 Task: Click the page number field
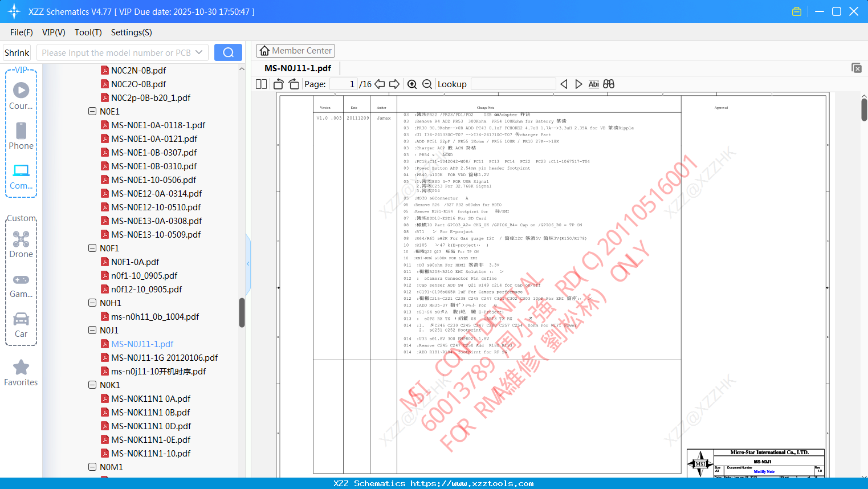point(344,84)
